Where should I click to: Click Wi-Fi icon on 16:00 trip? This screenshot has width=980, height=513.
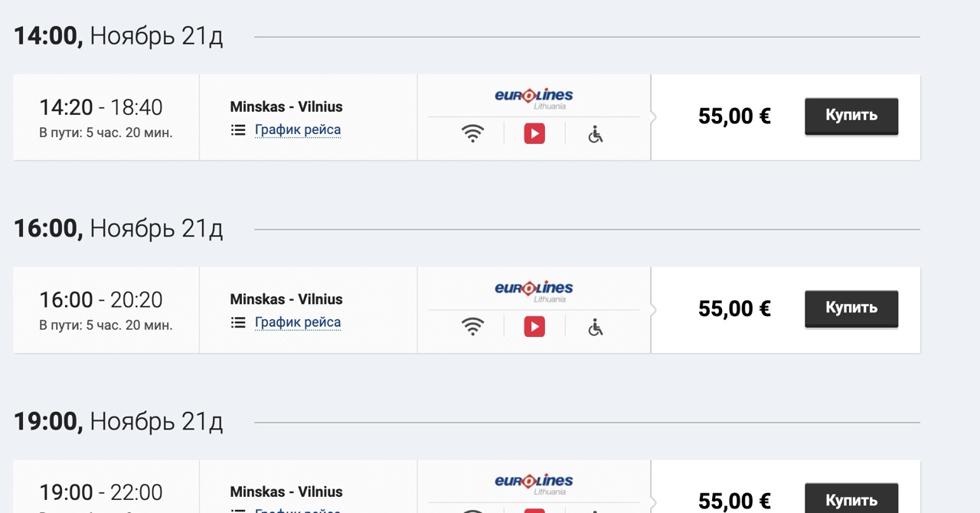pyautogui.click(x=473, y=327)
